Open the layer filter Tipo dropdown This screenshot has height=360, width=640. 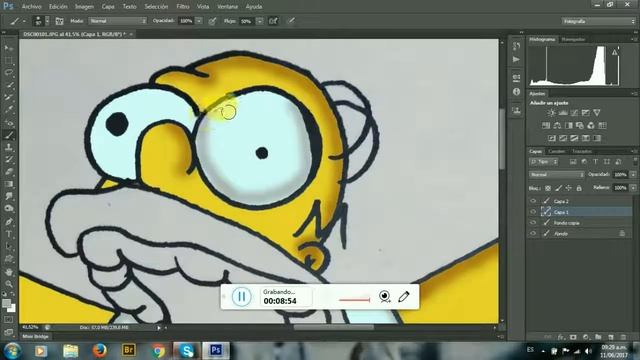(543, 162)
